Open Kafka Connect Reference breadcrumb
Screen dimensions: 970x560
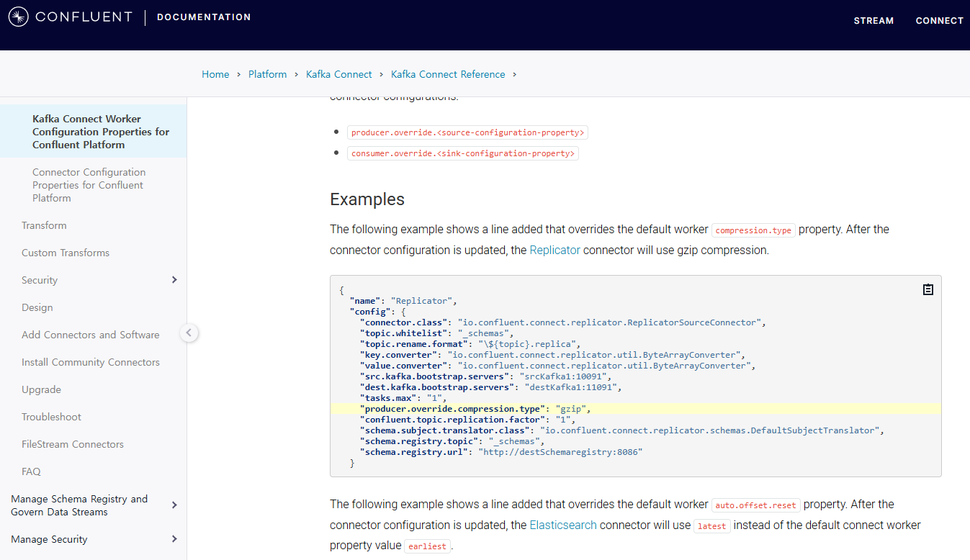[x=448, y=74]
